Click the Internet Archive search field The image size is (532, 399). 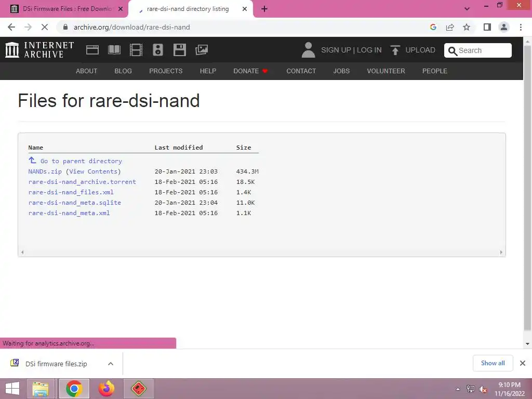pos(478,50)
